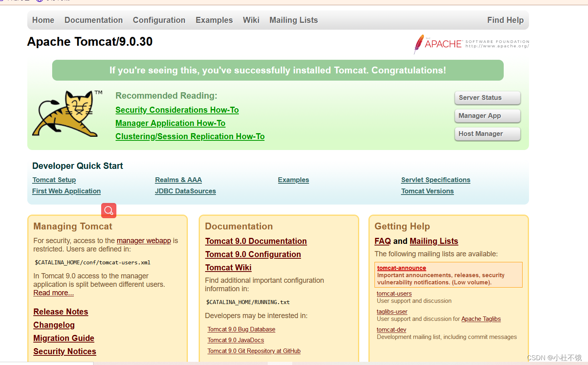Image resolution: width=588 pixels, height=365 pixels.
Task: Open Tomcat 9.0 Bug Database link
Action: pos(241,329)
